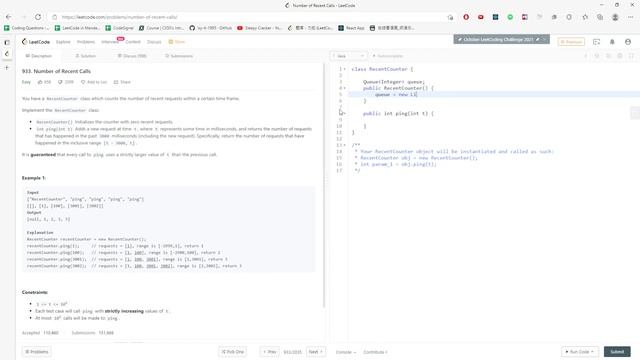Viewport: 640px width, 360px height.
Task: Click the Premium button
Action: point(571,42)
